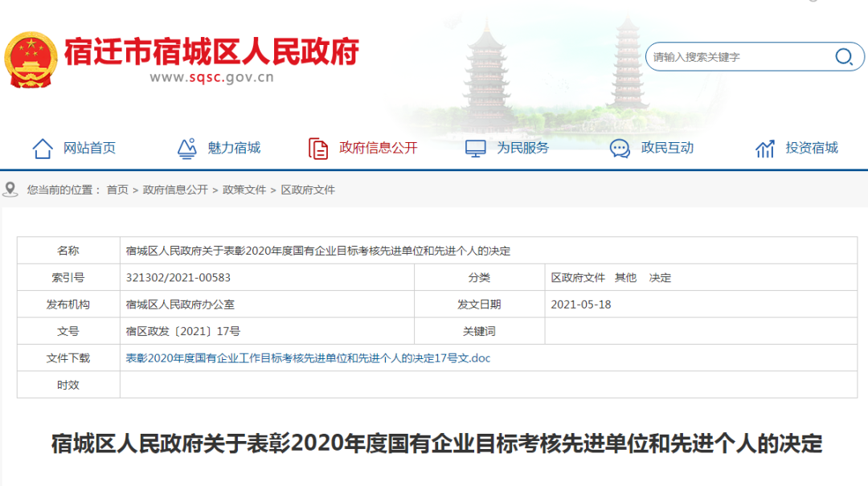Open the 政民互动 menu item
Screen dimensions: 868x486
pyautogui.click(x=667, y=148)
